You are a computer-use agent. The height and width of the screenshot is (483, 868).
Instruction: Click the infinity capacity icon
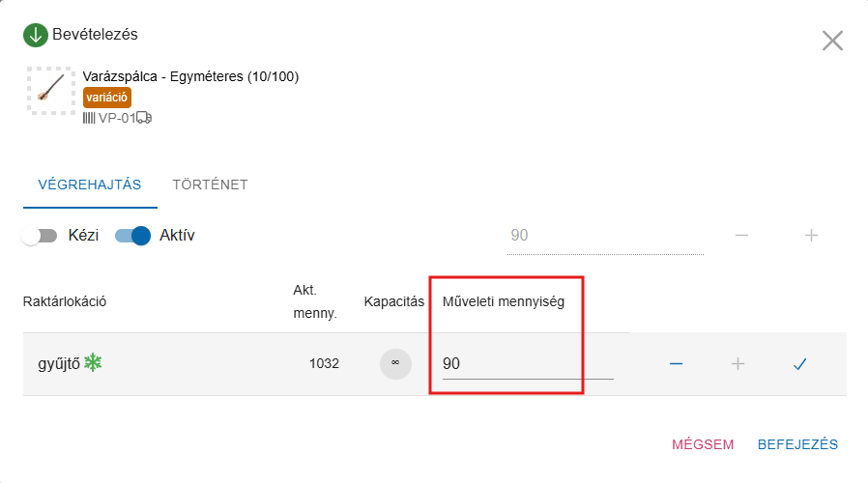click(x=395, y=364)
